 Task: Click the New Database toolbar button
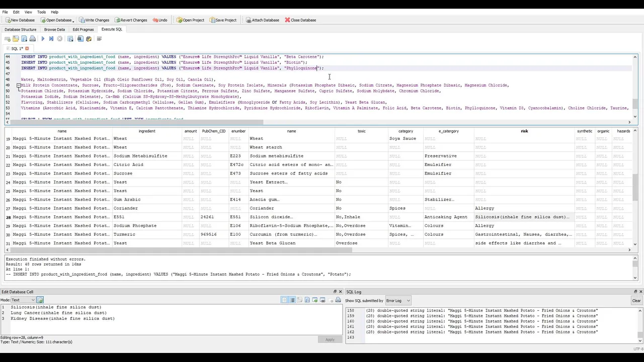[x=20, y=20]
